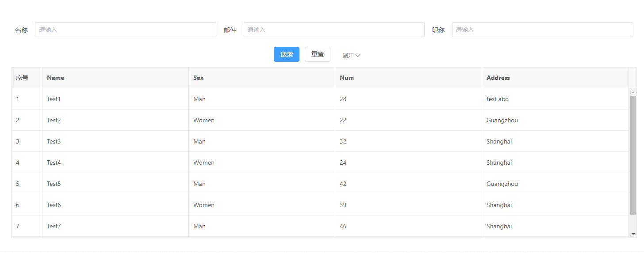This screenshot has width=644, height=253.
Task: Click Num cell showing 42
Action: [343, 184]
